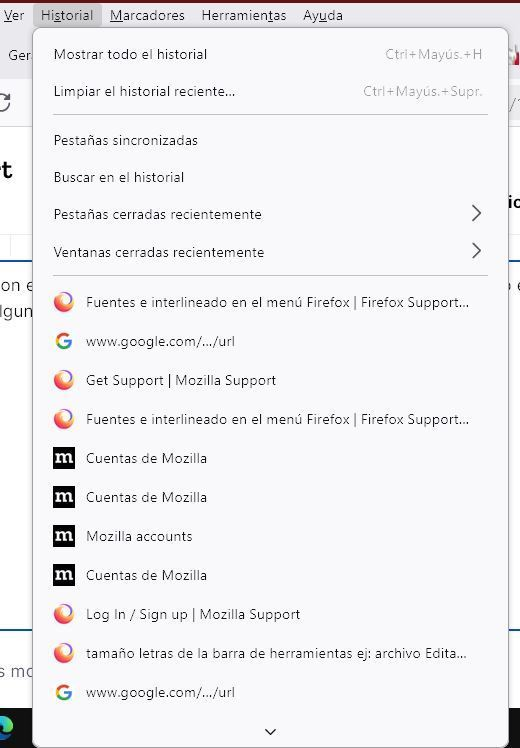Open the Mozilla accounts history entry
This screenshot has height=748, width=520.
270,536
